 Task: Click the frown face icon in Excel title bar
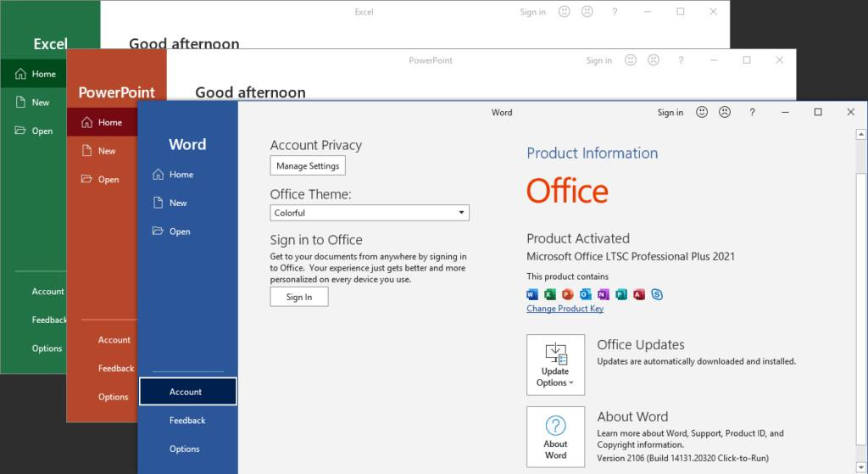coord(587,12)
